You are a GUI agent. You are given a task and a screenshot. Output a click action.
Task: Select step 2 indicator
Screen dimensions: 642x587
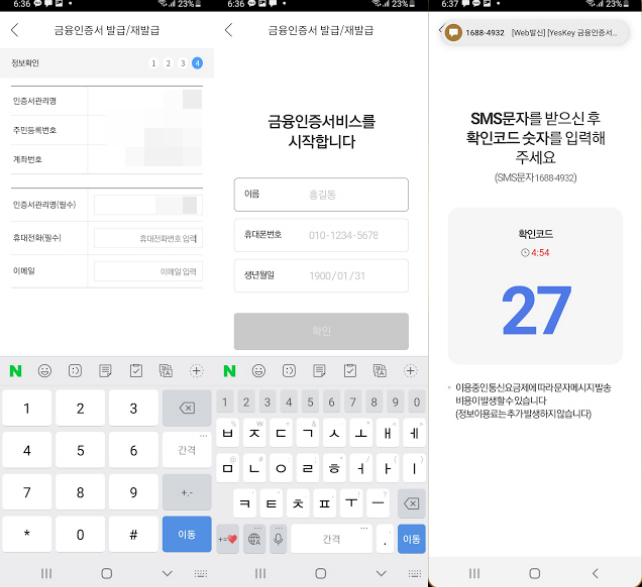point(168,63)
